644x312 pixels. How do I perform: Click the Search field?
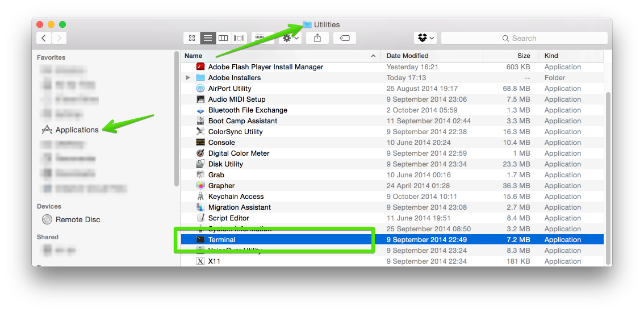524,38
